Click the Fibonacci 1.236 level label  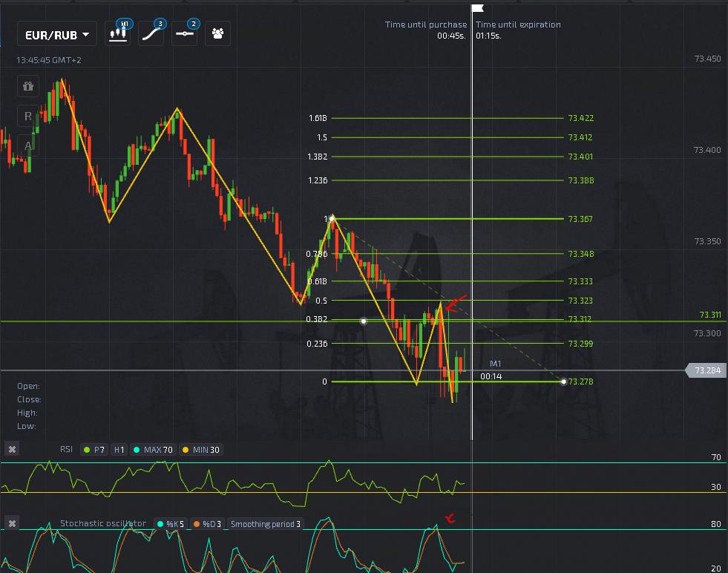coord(318,180)
